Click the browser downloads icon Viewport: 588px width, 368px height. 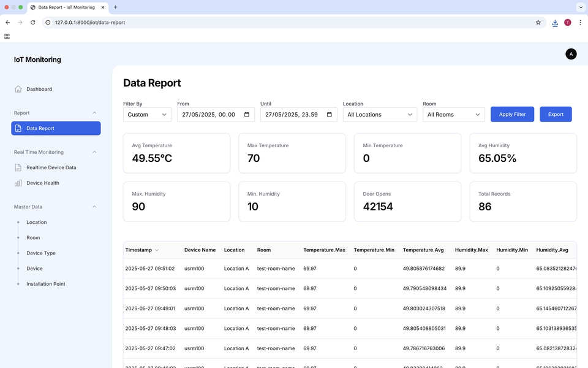pyautogui.click(x=555, y=22)
